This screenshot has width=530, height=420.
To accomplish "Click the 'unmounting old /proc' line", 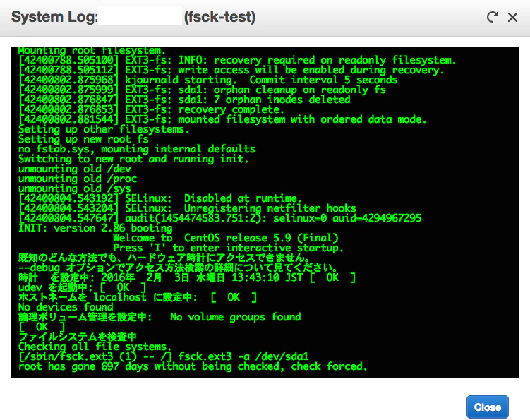I will (78, 179).
